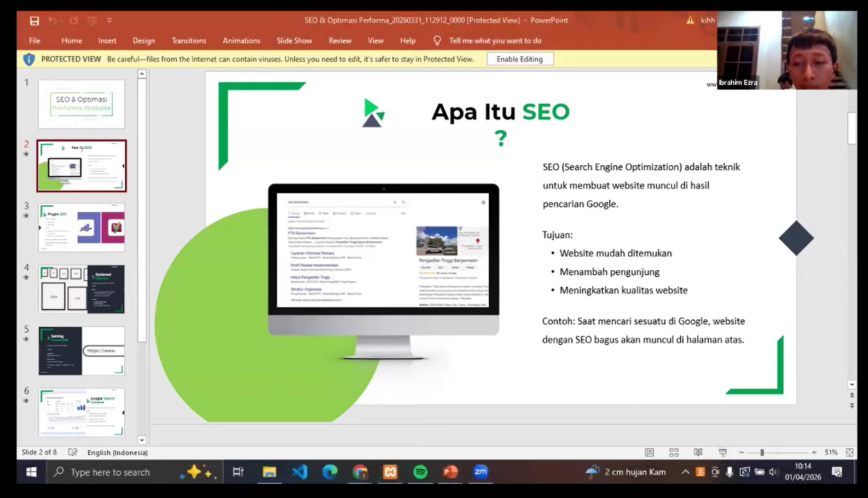Click the spell check icon in status bar
Screen dimensions: 868x498
point(73,453)
